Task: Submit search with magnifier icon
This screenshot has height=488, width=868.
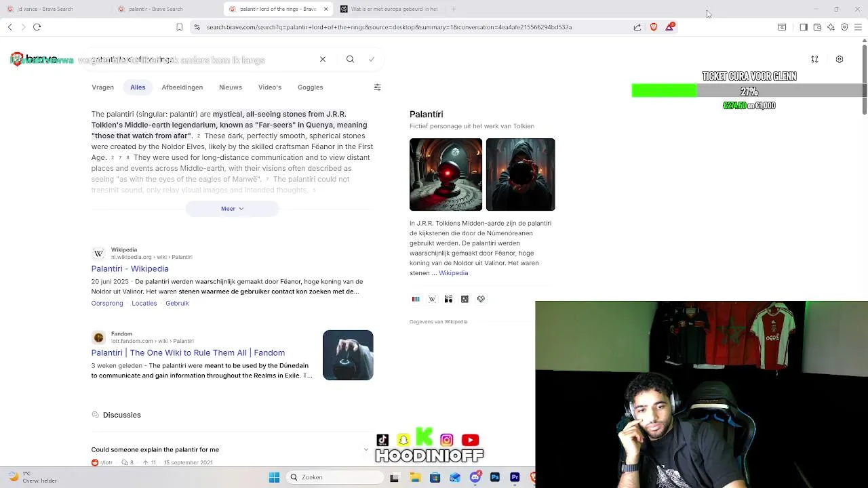Action: [x=350, y=60]
